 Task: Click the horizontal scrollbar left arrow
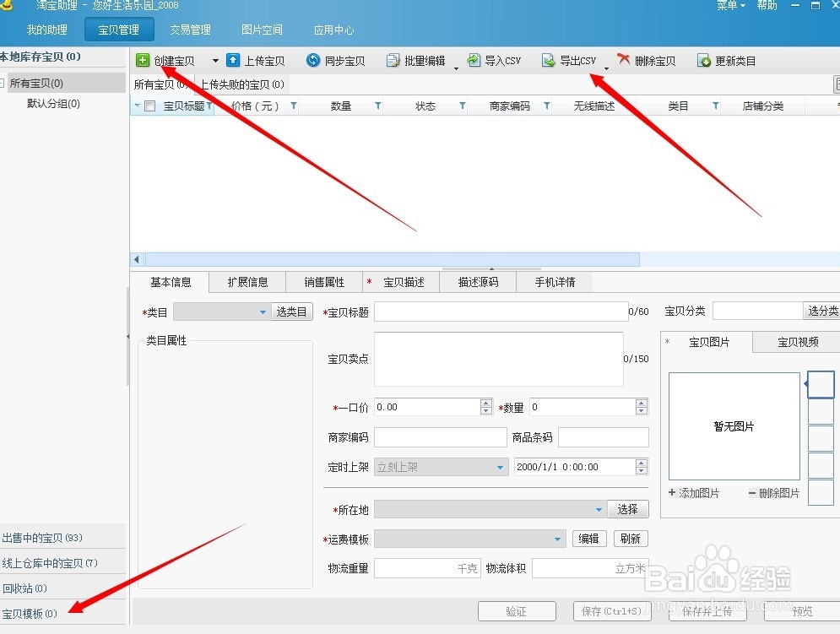point(137,259)
